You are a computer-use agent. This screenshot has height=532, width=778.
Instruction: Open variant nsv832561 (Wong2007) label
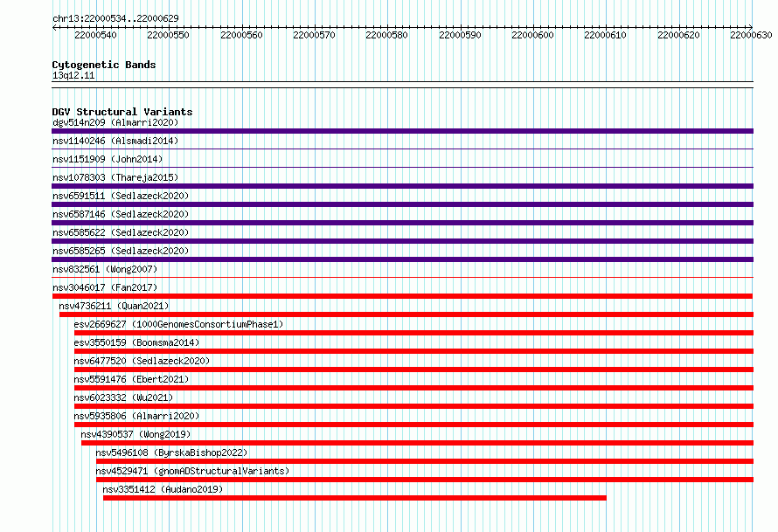[105, 269]
